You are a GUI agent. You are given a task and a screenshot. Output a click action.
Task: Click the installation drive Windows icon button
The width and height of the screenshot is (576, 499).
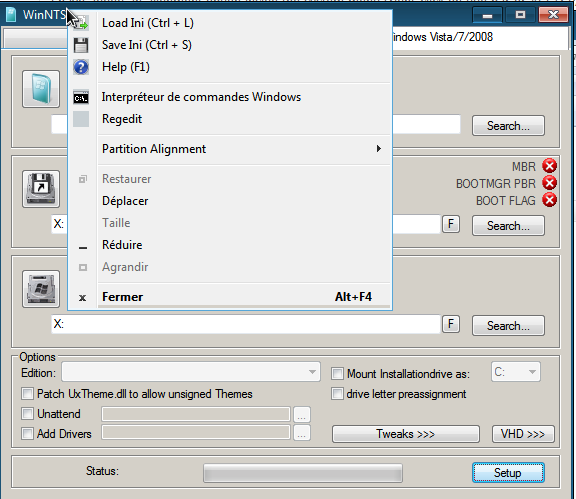41,289
